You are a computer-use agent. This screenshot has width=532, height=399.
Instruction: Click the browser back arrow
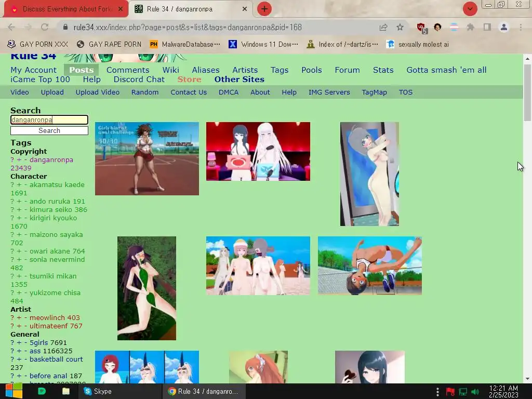tap(11, 27)
